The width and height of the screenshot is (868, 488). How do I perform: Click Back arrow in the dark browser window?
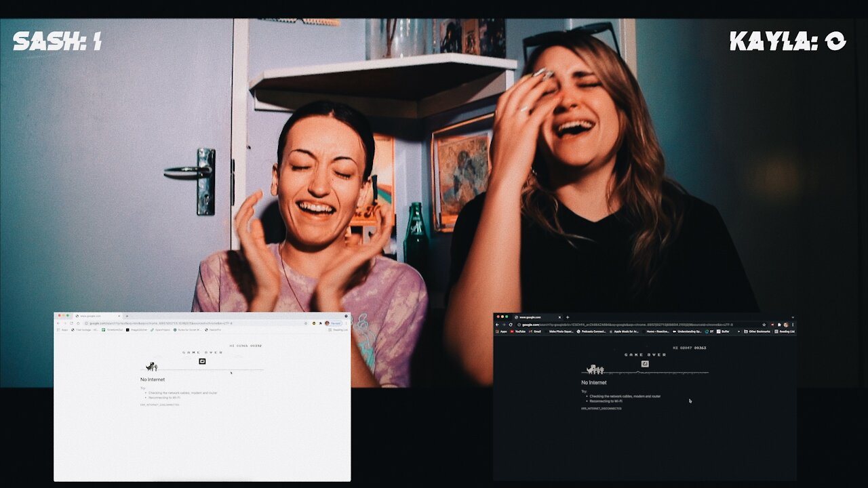(x=497, y=325)
